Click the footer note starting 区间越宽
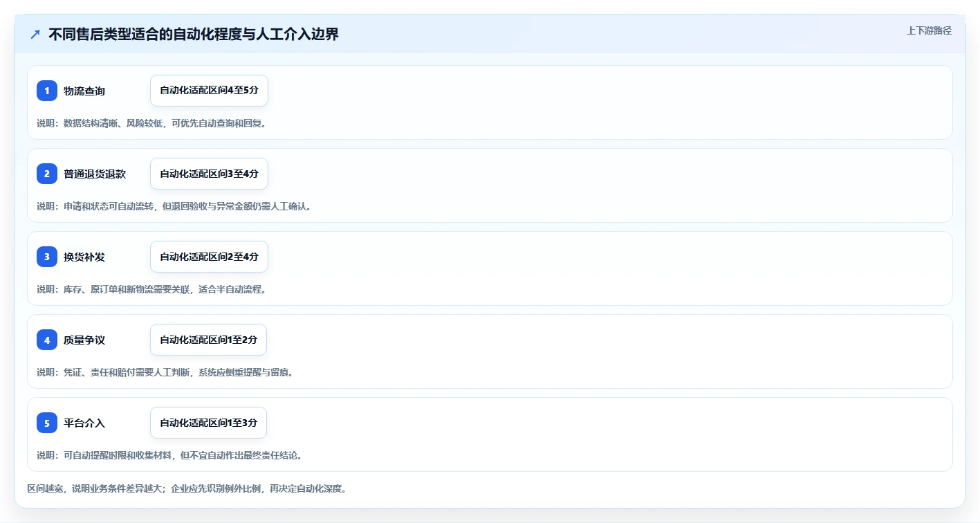 coord(187,488)
